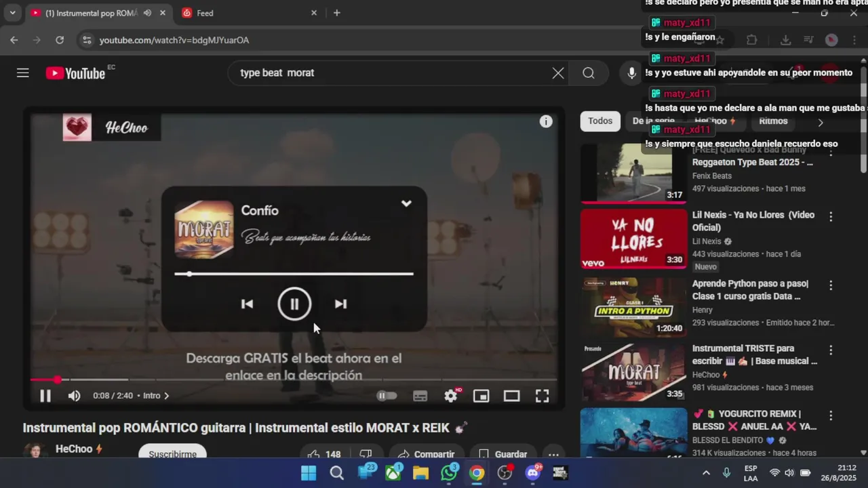Screen dimensions: 868x488
Task: Activate miniplayer mode icon
Action: click(x=481, y=396)
